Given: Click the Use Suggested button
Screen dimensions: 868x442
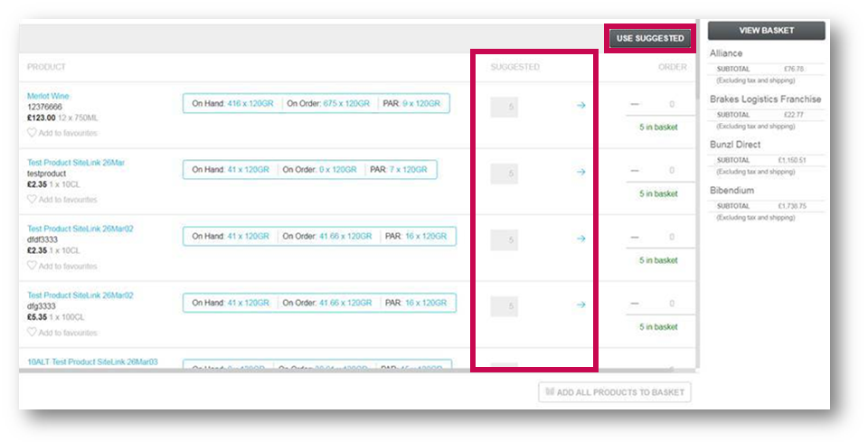Looking at the screenshot, I should click(650, 38).
